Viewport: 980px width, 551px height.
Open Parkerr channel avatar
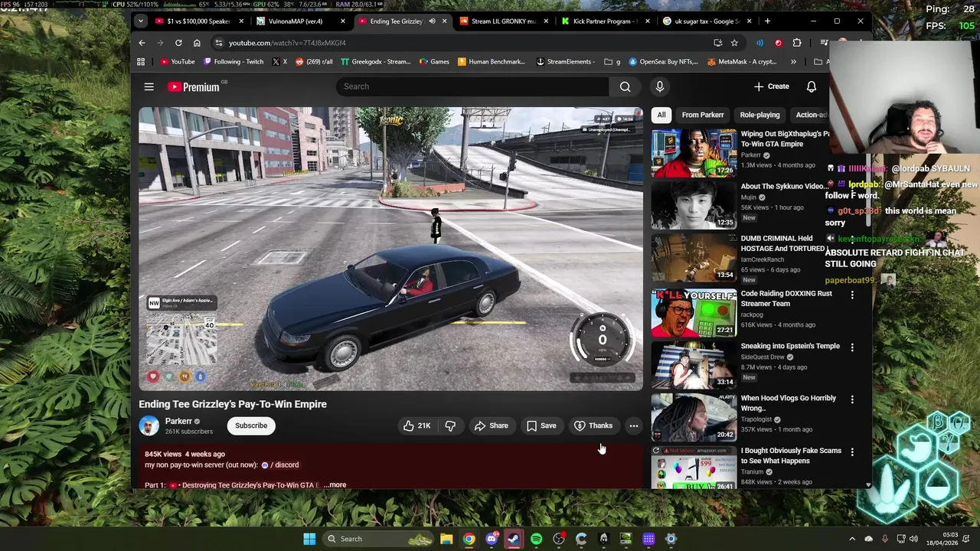[x=149, y=425]
